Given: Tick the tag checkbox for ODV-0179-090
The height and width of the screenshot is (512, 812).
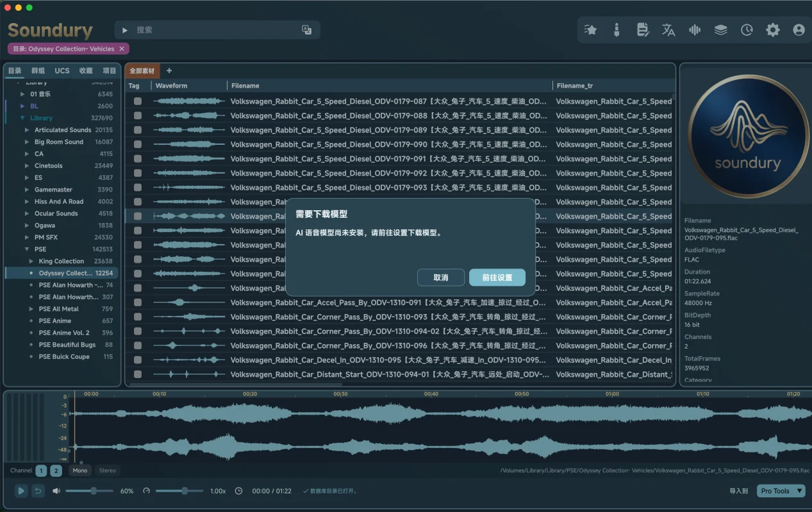Looking at the screenshot, I should click(x=137, y=144).
